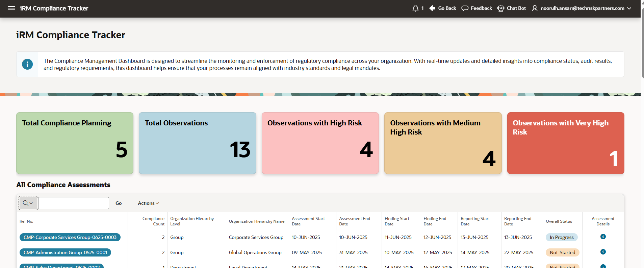Open CMP-Corporate Services Group-0625-0003 link
The height and width of the screenshot is (268, 644).
pyautogui.click(x=70, y=237)
